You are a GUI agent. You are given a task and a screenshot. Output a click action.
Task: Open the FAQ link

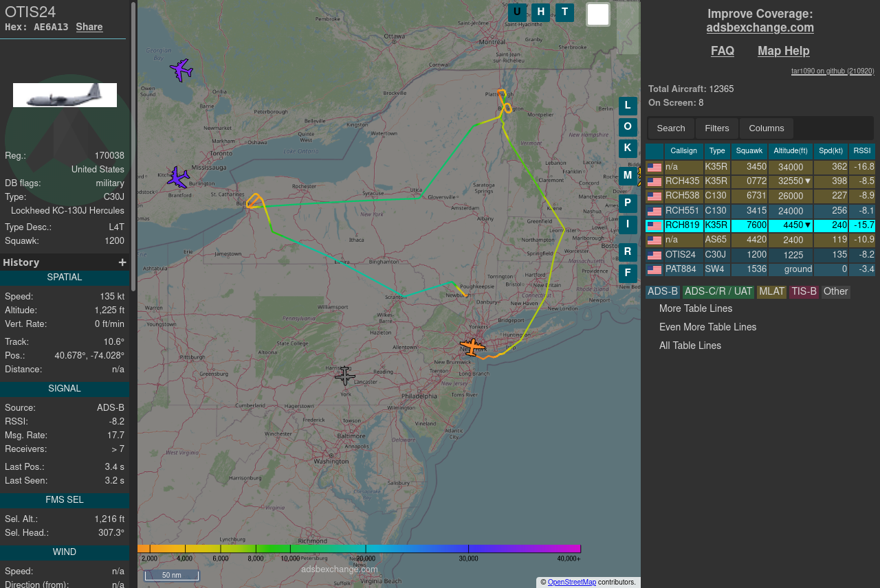(723, 51)
